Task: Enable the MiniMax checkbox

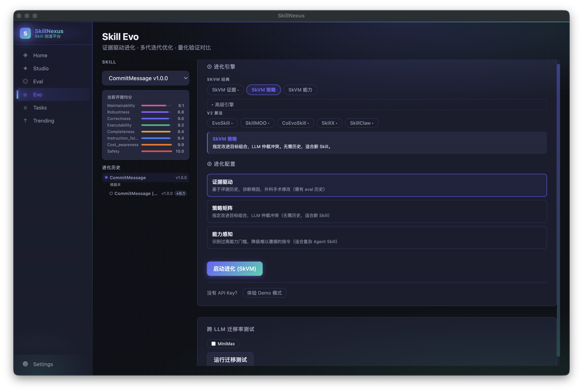Action: coord(213,344)
